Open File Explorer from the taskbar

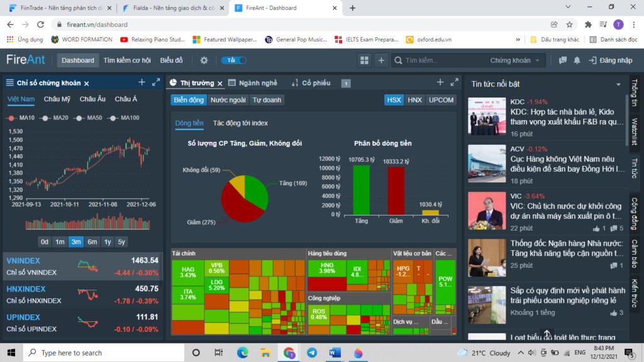coord(266,353)
